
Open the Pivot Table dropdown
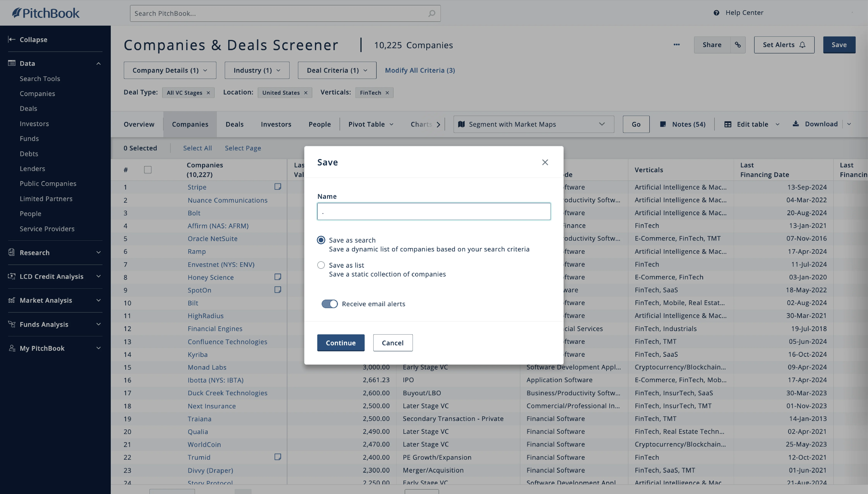click(x=371, y=124)
